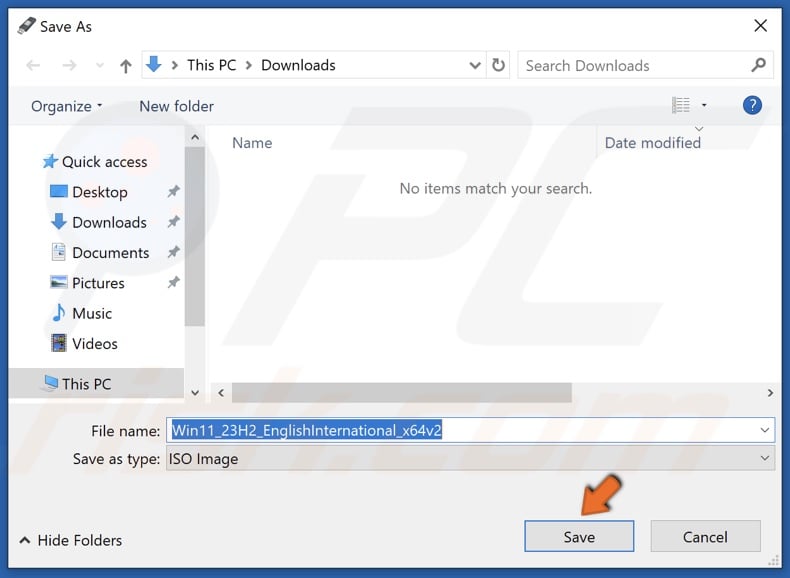Refresh the Downloads folder listing
The width and height of the screenshot is (790, 578).
(x=498, y=65)
